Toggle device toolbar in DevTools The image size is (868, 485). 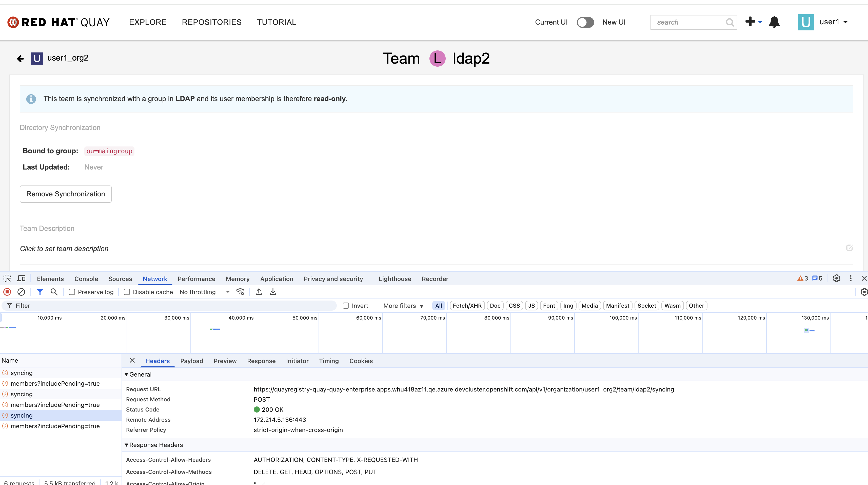coord(22,278)
